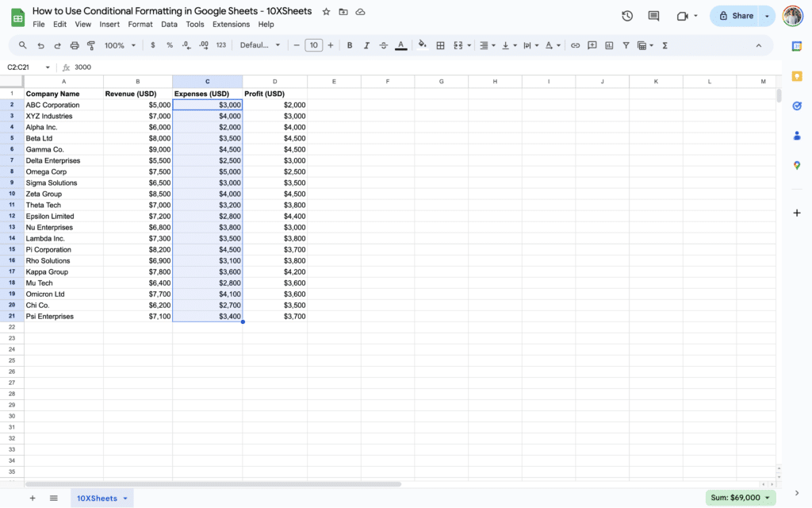Apply percent format to selection

click(x=170, y=45)
